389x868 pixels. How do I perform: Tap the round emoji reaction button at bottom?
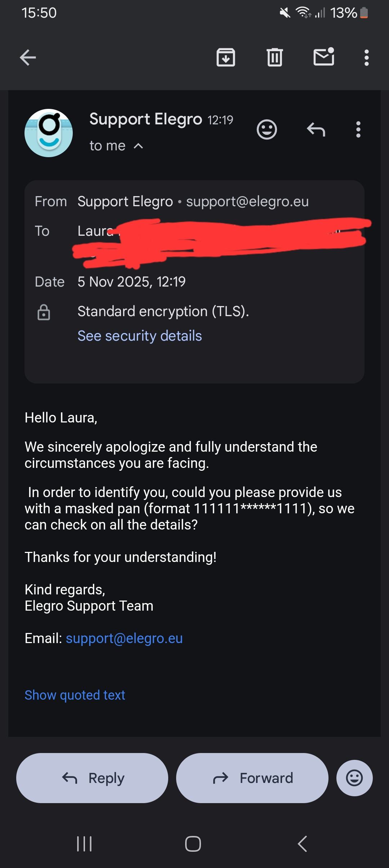coord(354,778)
